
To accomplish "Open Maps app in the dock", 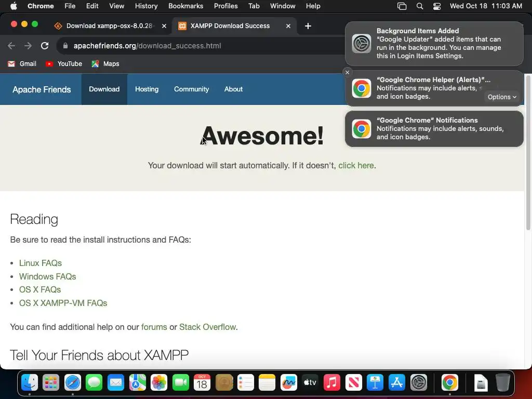I will point(137,383).
